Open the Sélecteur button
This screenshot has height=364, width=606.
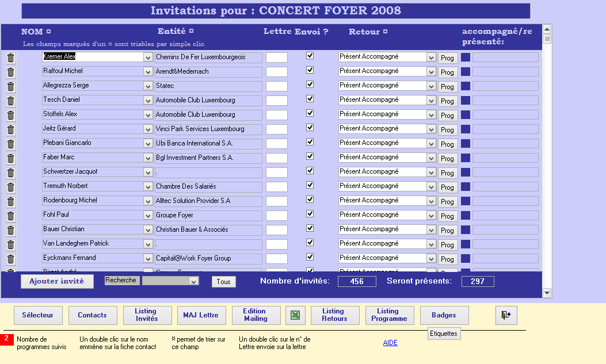(38, 315)
